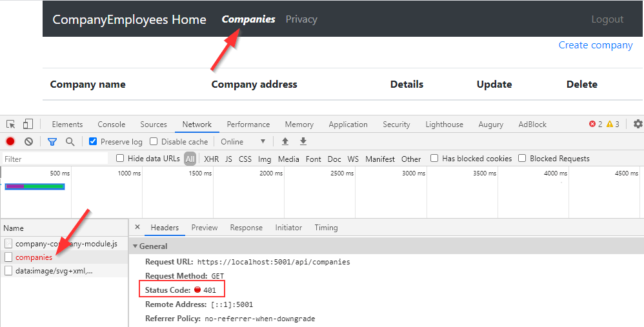This screenshot has height=327, width=644.
Task: Click the file icon beside company-company-module.js
Action: 8,244
